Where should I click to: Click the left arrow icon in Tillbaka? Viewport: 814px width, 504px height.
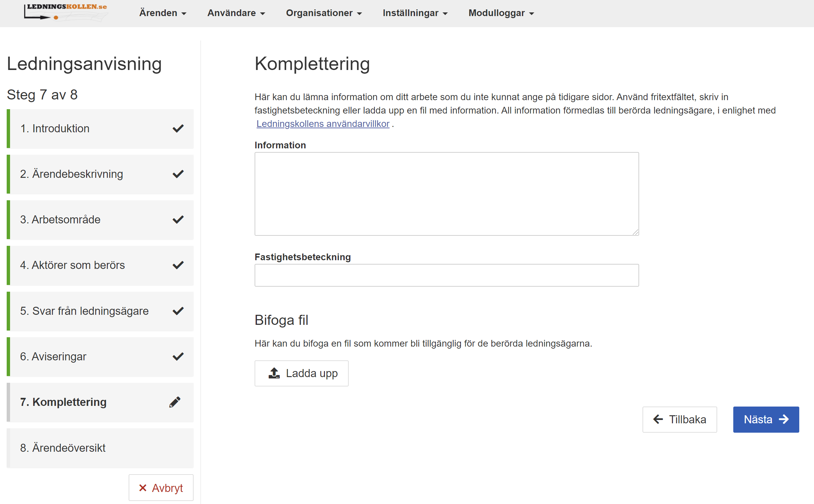[x=658, y=419]
